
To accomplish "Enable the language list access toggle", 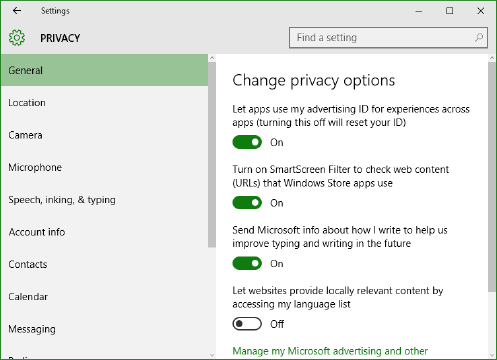I will click(x=247, y=324).
